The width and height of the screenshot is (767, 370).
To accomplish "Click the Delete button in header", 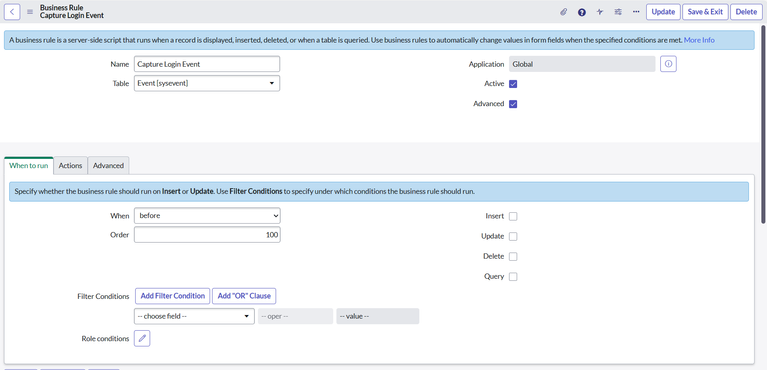I will point(746,12).
